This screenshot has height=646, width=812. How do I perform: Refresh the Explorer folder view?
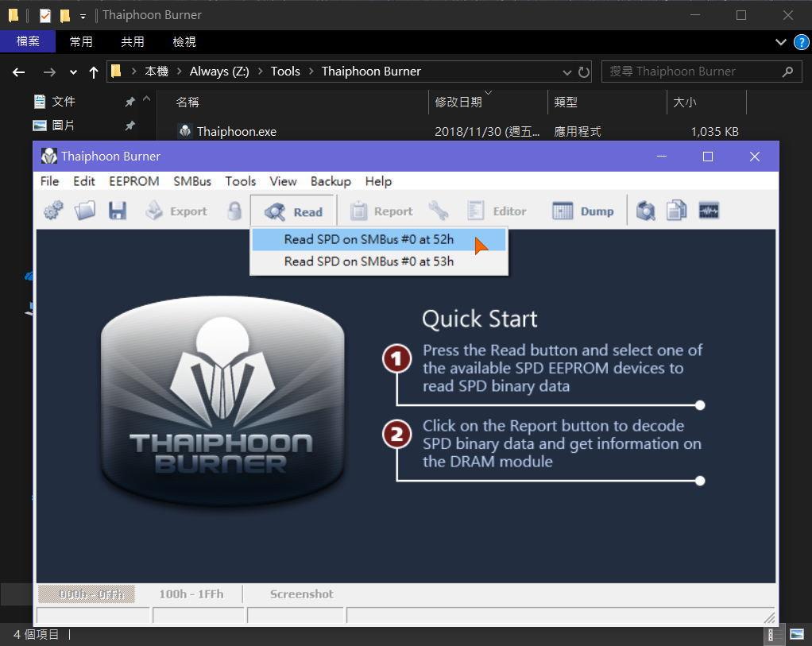coord(584,72)
